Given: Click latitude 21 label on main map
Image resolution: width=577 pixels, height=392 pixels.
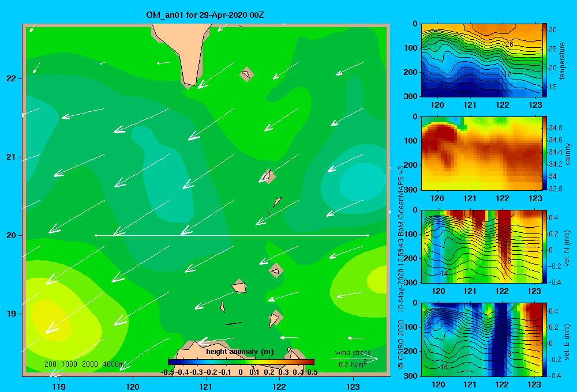Looking at the screenshot, I should (12, 157).
